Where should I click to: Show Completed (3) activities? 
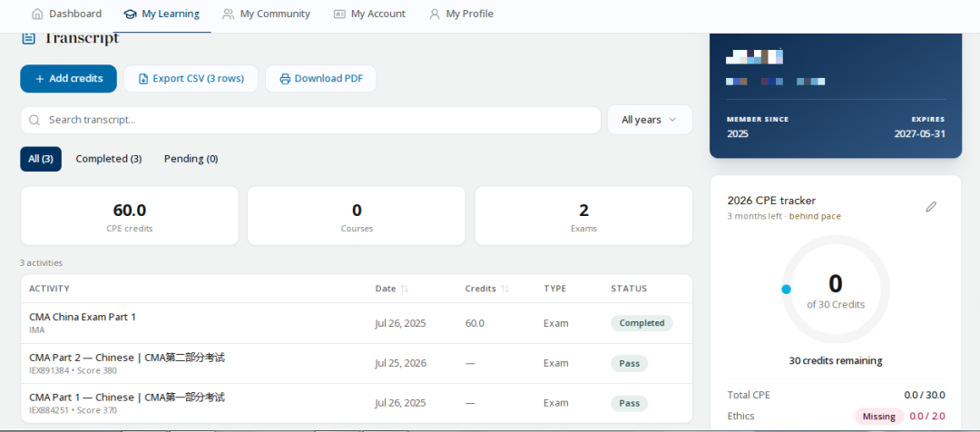click(109, 159)
